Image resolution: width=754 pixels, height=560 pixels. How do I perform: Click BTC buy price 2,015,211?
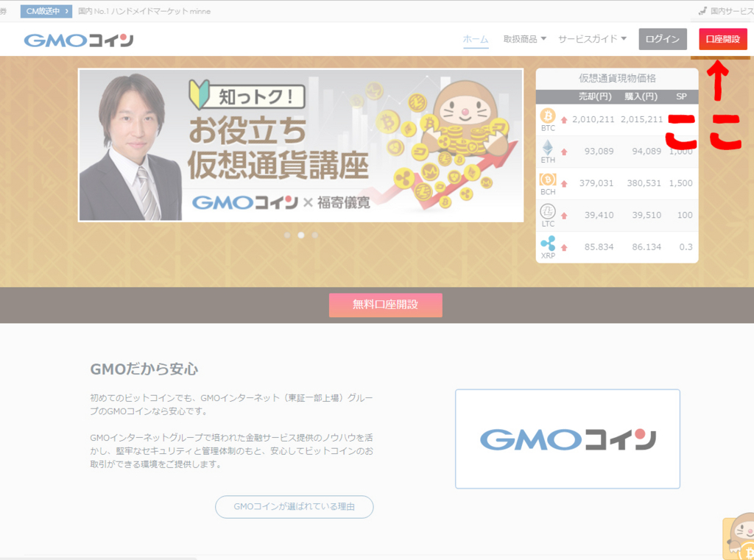(641, 119)
